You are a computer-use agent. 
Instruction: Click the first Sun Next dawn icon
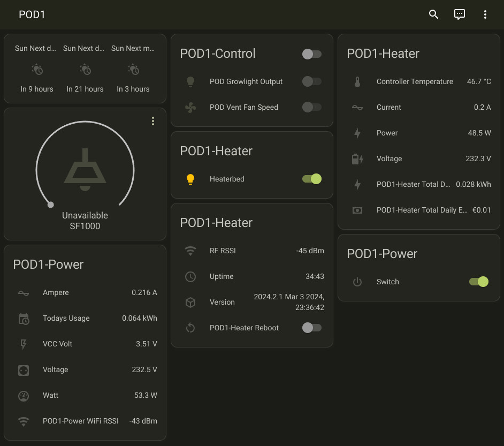click(x=37, y=70)
